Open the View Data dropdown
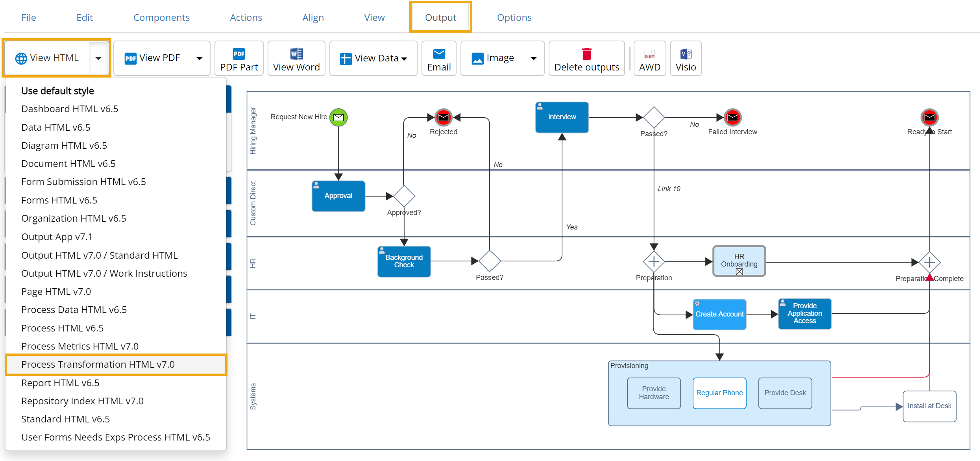 coord(373,58)
